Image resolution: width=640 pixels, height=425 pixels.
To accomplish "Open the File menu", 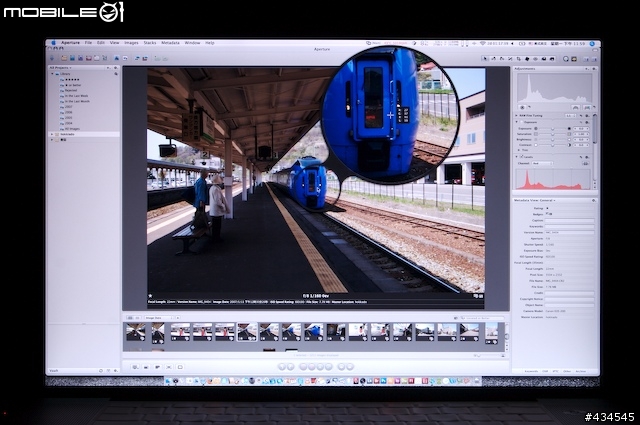I will point(88,43).
